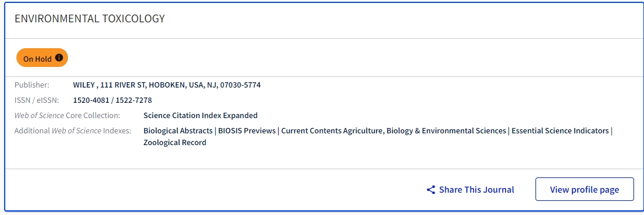Screen dimensions: 644x215
Task: Click the Additional Web of Science Indexes label
Action: 73,131
